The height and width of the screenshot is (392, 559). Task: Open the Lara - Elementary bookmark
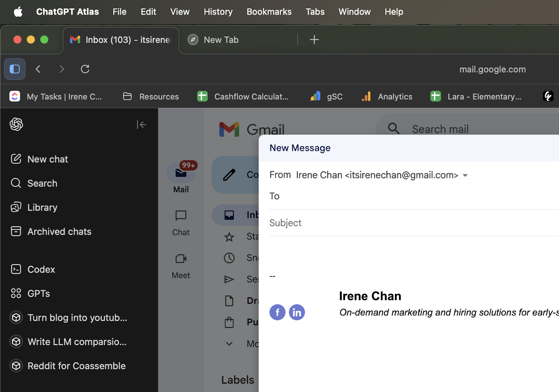pos(476,96)
